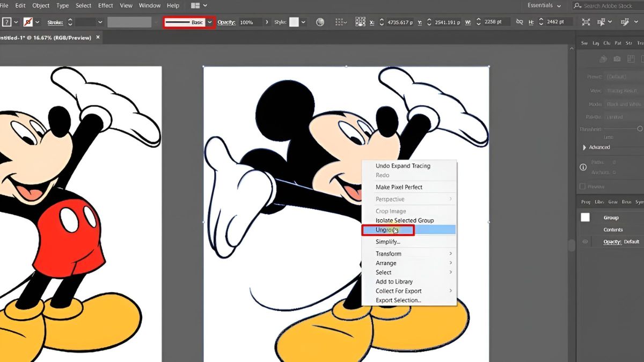Open the stroke weight dropdown
Image resolution: width=644 pixels, height=362 pixels.
coord(100,22)
